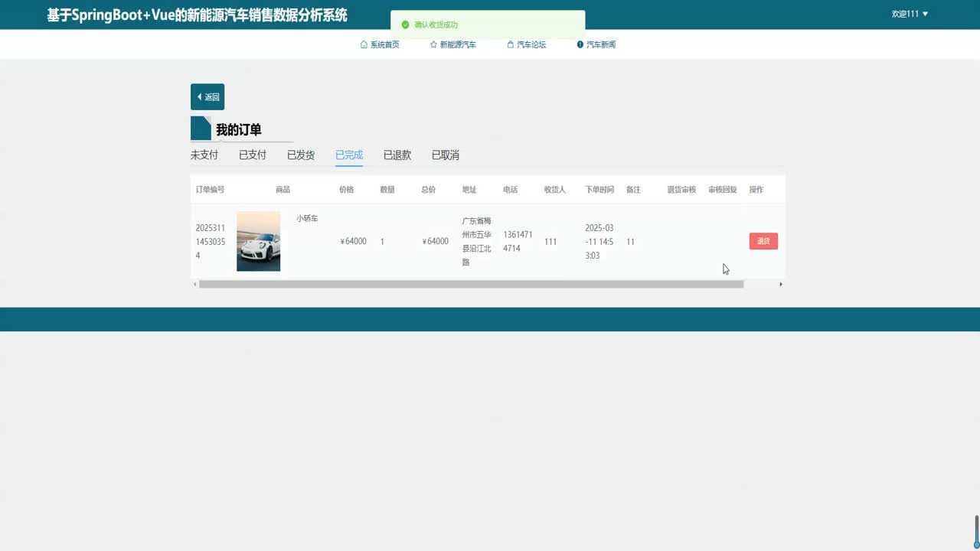
Task: Click the 审核回复 column header
Action: (x=723, y=189)
